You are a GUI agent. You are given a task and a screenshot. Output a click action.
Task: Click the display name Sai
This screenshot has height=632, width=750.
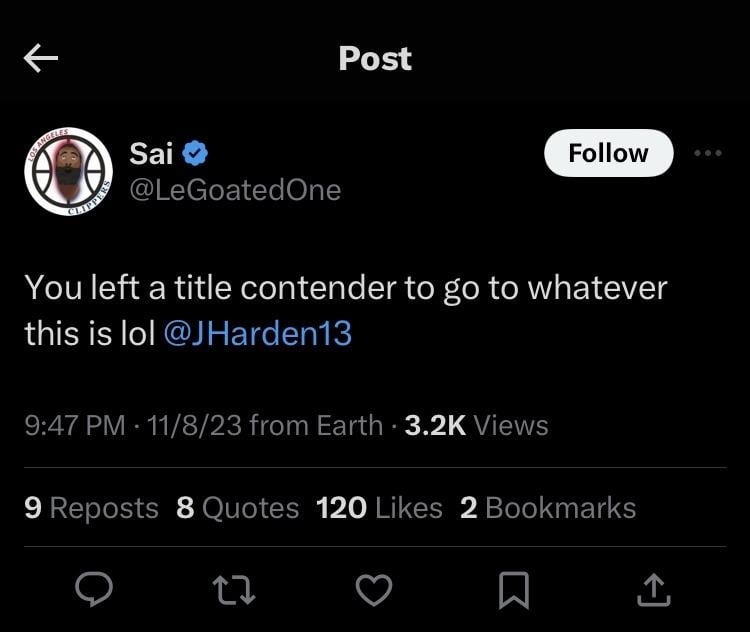151,153
